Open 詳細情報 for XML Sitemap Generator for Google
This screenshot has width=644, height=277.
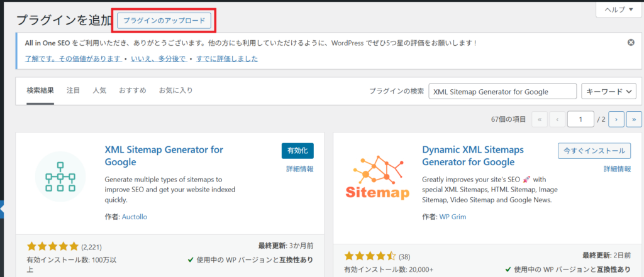pos(300,169)
